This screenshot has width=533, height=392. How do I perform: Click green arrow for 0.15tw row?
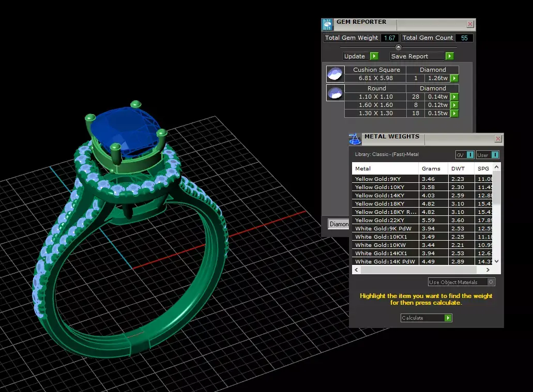click(454, 114)
